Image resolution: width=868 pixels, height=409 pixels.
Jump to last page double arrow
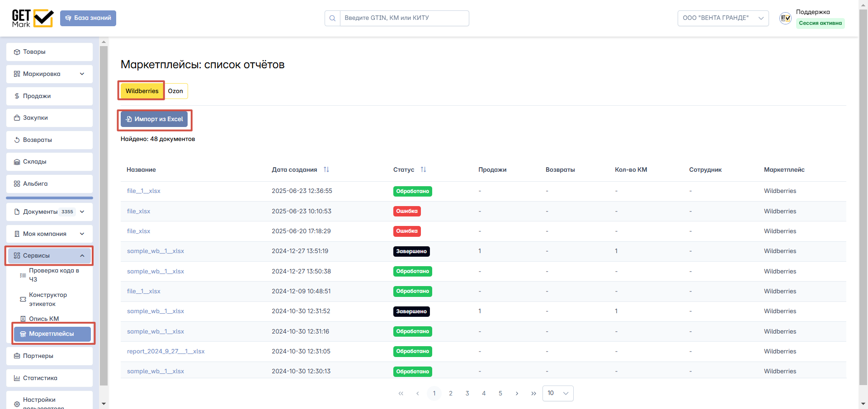pos(533,393)
